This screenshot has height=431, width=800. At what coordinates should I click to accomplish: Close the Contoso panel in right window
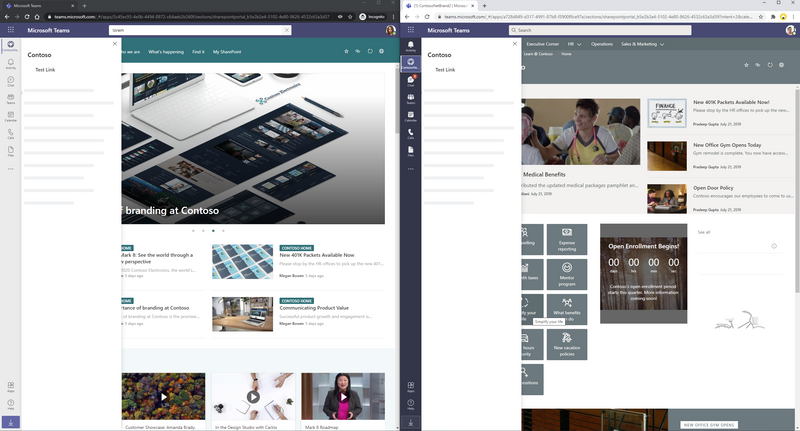pos(514,44)
